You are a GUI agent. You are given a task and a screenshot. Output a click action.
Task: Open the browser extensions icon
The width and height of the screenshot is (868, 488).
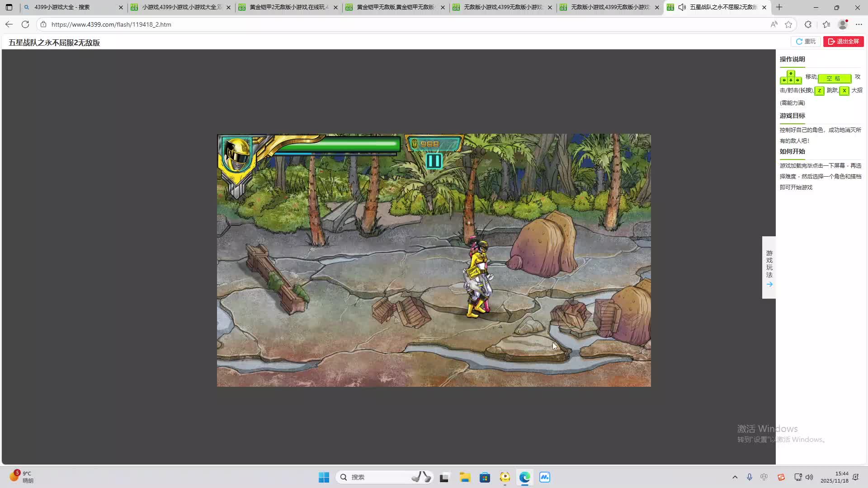click(808, 24)
